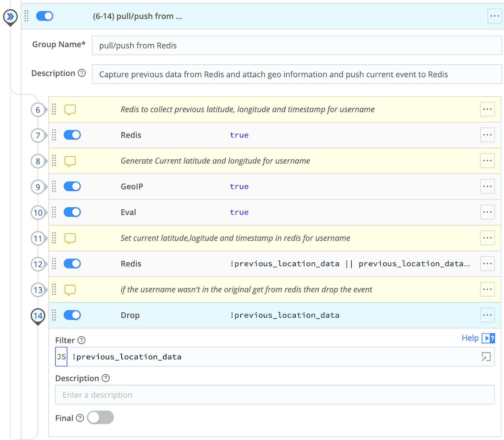The image size is (504, 440).
Task: Click the comment icon on row 13
Action: click(70, 290)
